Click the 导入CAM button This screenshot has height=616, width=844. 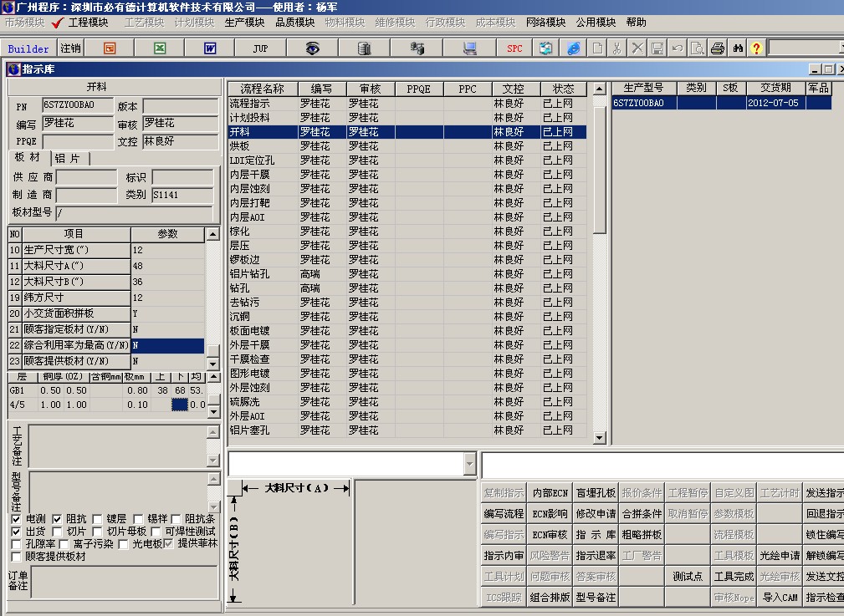(780, 597)
